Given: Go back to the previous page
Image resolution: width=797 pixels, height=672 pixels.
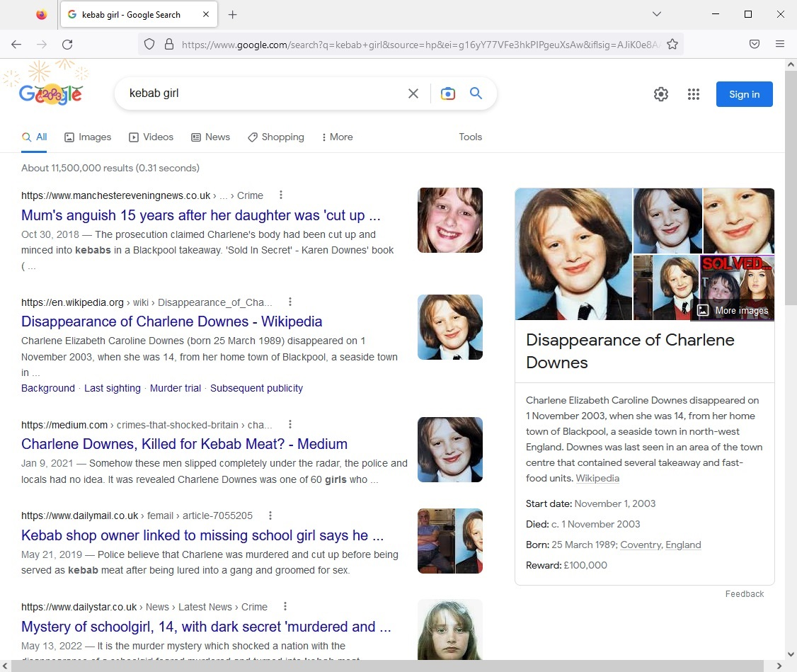Looking at the screenshot, I should coord(16,44).
